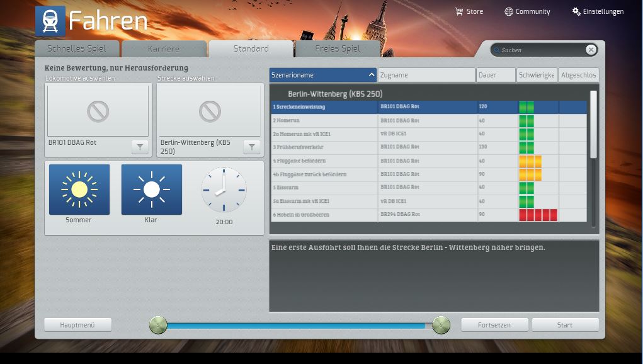Click the locomotive preview placeholder image
The image size is (643, 364).
(98, 110)
